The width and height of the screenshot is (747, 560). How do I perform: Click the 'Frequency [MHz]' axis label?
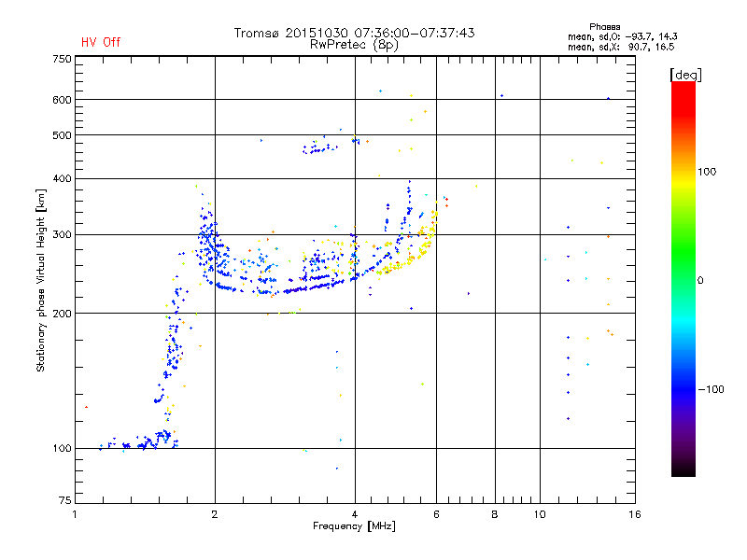point(354,526)
